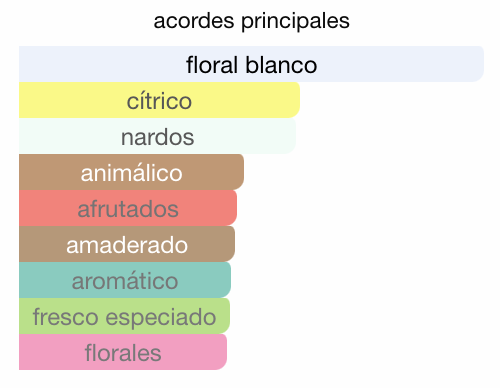Open the 'nardos' accord bar

coord(157,136)
